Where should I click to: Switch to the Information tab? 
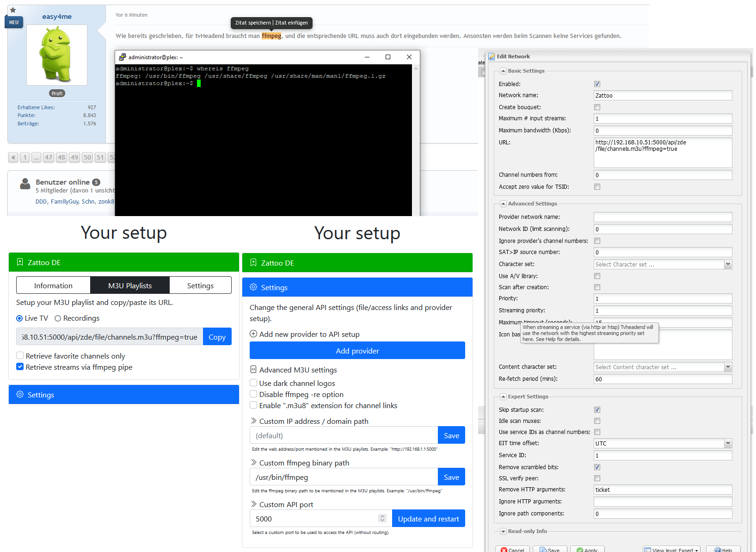(53, 285)
